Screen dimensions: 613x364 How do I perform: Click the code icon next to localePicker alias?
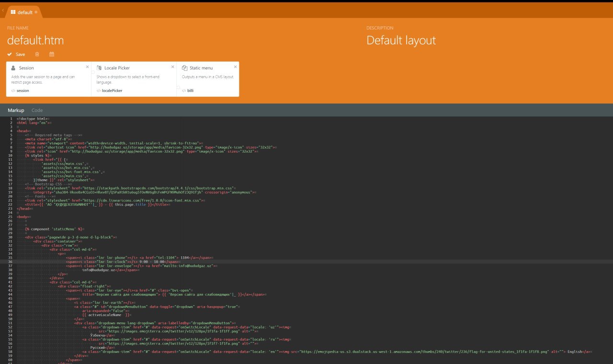click(x=98, y=90)
